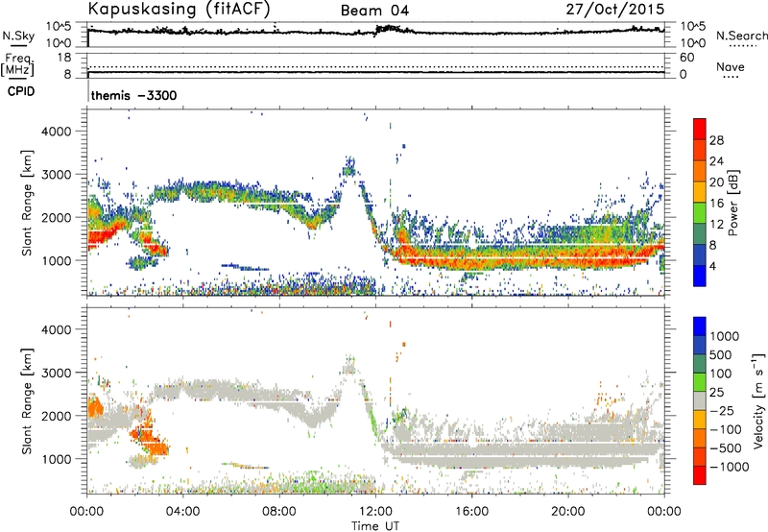Select the 24 label on Power colorbar
The image size is (768, 532).
pyautogui.click(x=716, y=161)
